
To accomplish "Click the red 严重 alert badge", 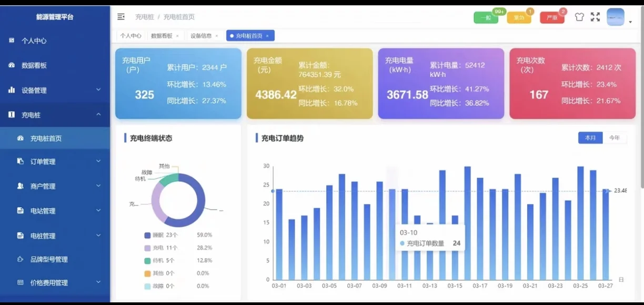I will (x=552, y=17).
